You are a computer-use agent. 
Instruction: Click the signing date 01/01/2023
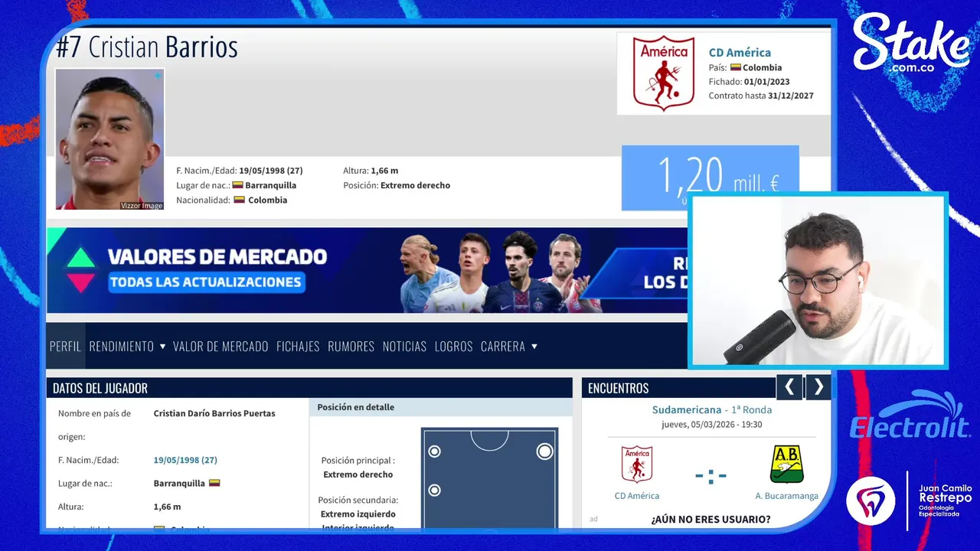[x=767, y=81]
